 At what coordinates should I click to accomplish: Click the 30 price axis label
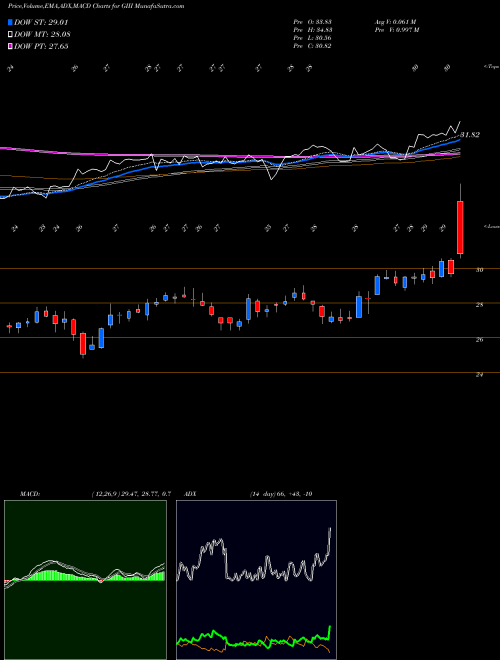pos(479,270)
